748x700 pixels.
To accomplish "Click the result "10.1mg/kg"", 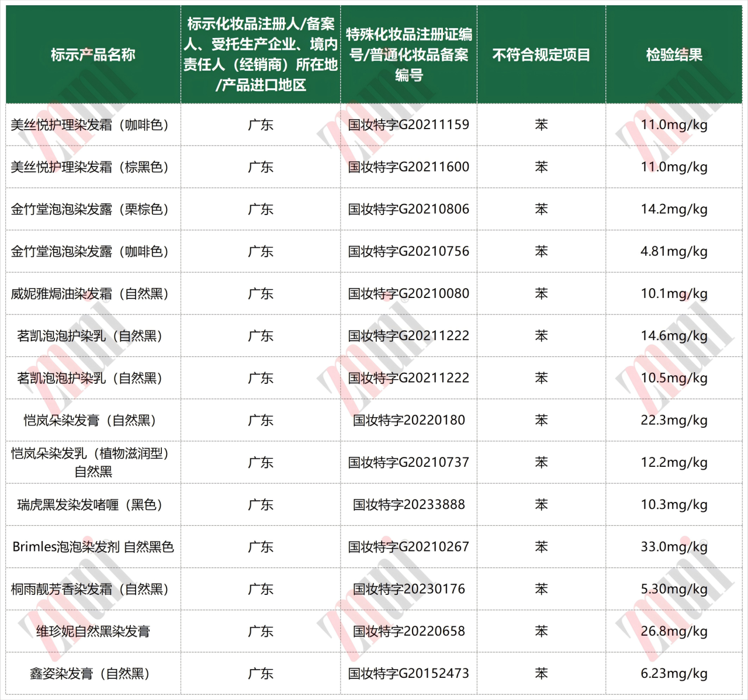I will [x=674, y=293].
